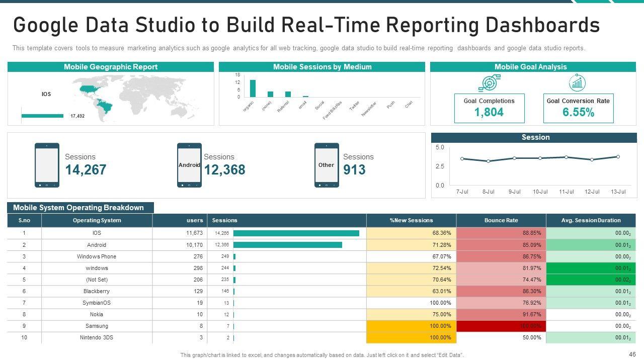
Task: Click the %New Sessions column header
Action: (411, 220)
